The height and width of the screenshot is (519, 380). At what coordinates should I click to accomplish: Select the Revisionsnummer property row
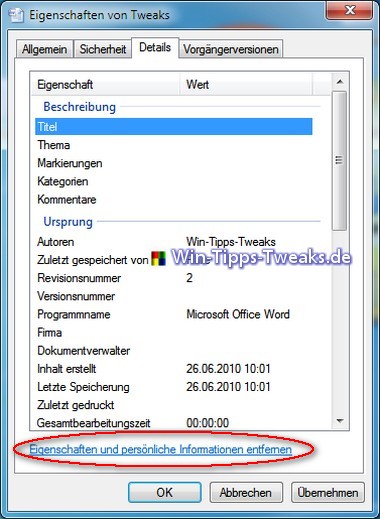174,278
